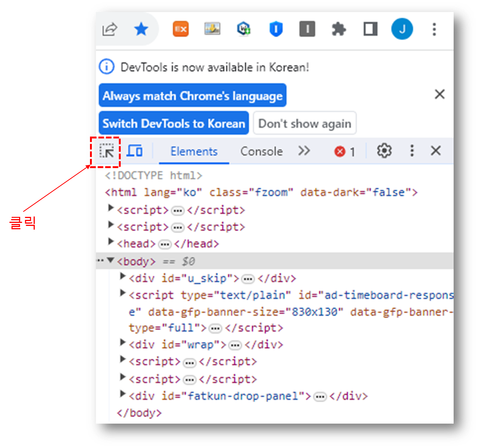Switch to the Elements tab

(194, 151)
